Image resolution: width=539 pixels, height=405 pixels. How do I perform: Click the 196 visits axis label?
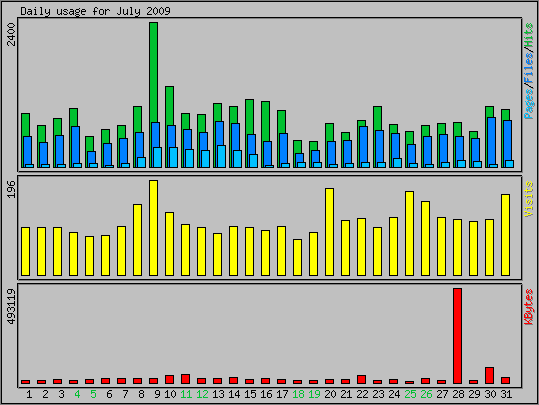click(x=11, y=189)
